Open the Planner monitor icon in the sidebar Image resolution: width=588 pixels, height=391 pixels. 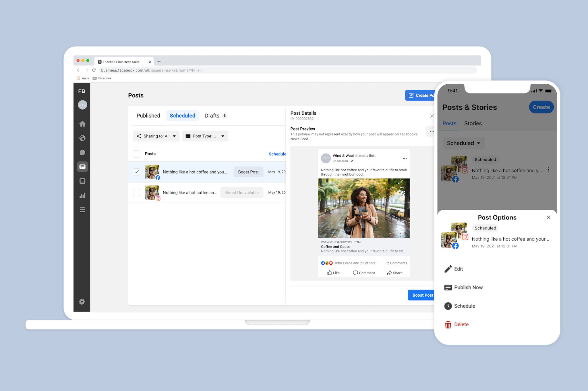coord(82,181)
